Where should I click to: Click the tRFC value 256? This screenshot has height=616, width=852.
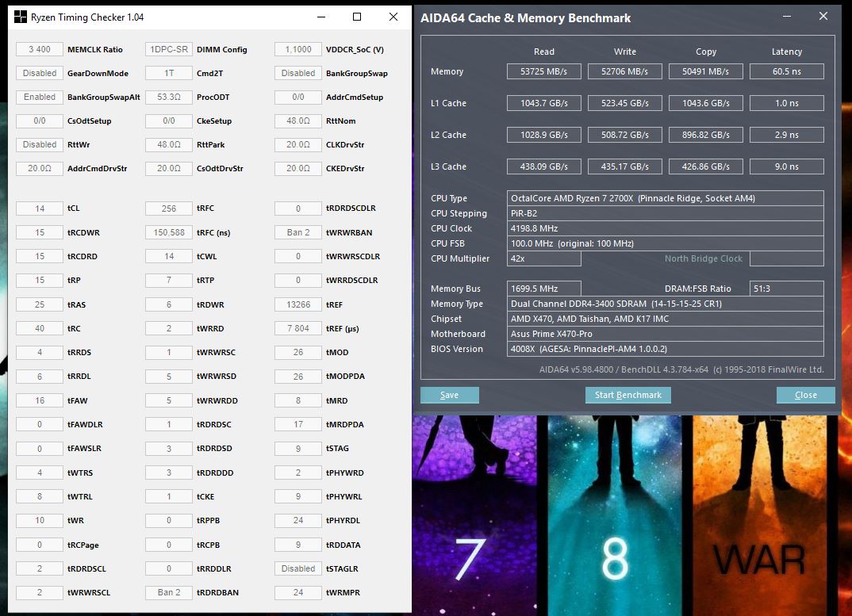169,209
